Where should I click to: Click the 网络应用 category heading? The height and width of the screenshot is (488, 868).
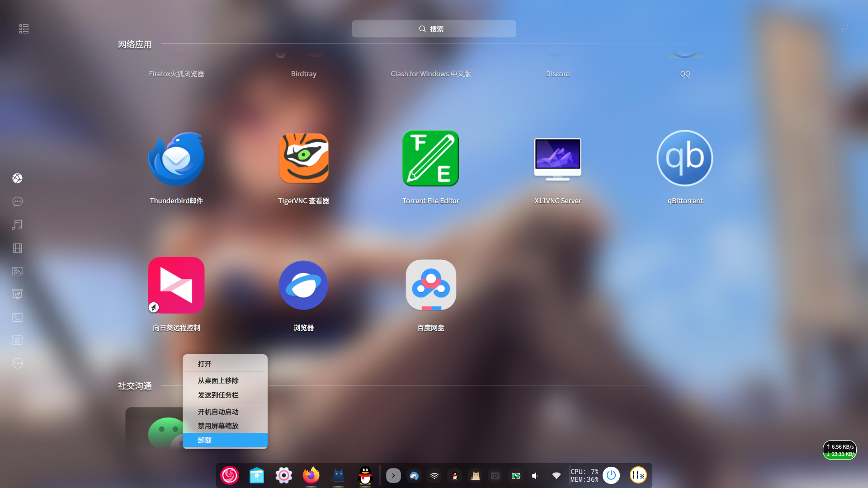tap(135, 44)
